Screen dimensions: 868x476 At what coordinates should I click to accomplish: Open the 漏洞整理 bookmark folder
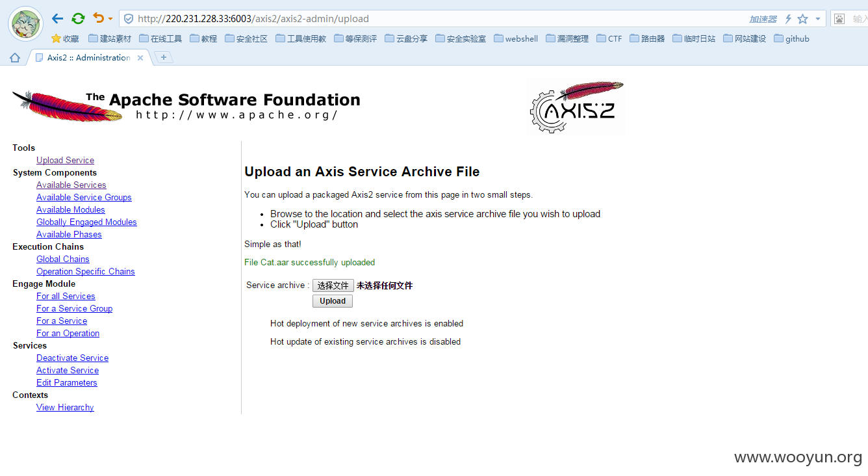(567, 38)
